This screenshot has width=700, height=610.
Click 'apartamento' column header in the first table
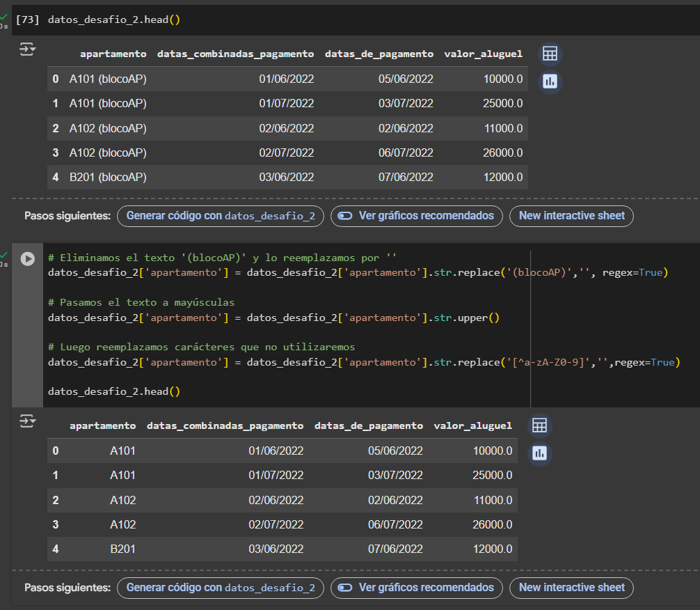(x=113, y=54)
